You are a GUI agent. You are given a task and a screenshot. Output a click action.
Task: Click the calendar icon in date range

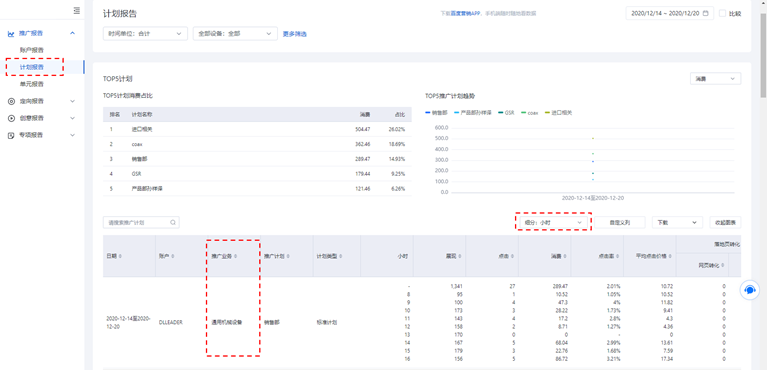[705, 14]
